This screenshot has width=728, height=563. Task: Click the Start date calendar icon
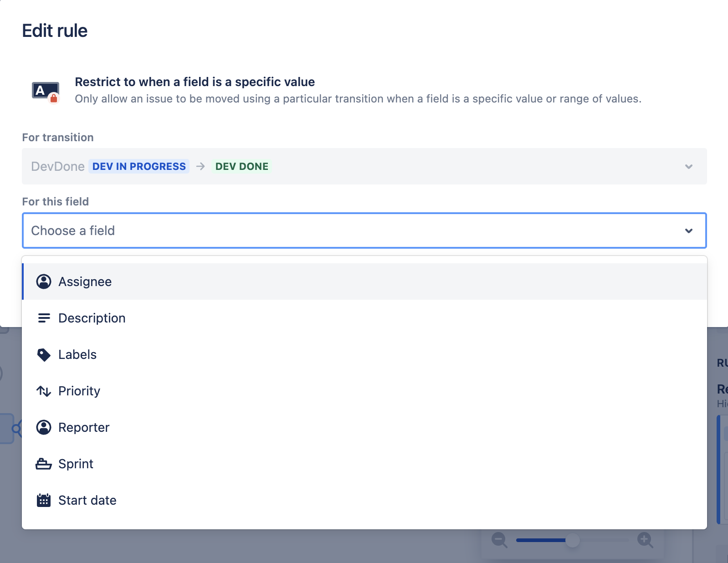[x=44, y=500]
